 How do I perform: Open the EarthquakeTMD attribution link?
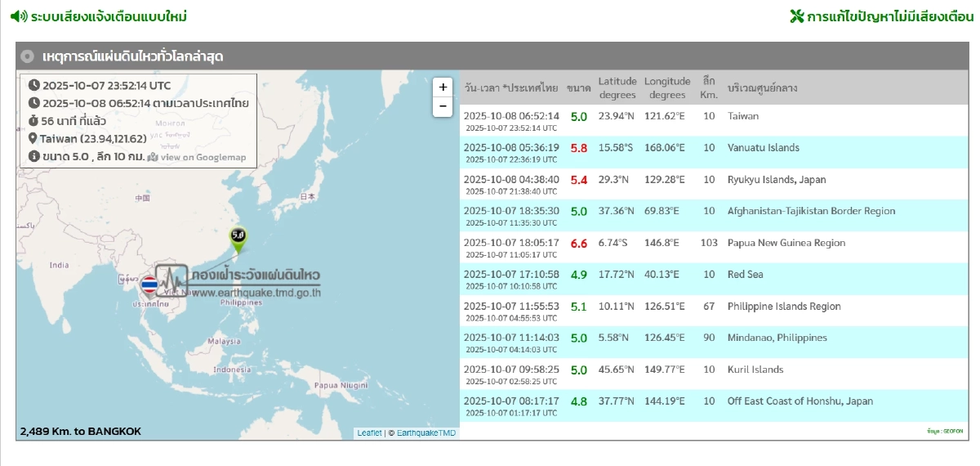pyautogui.click(x=425, y=432)
